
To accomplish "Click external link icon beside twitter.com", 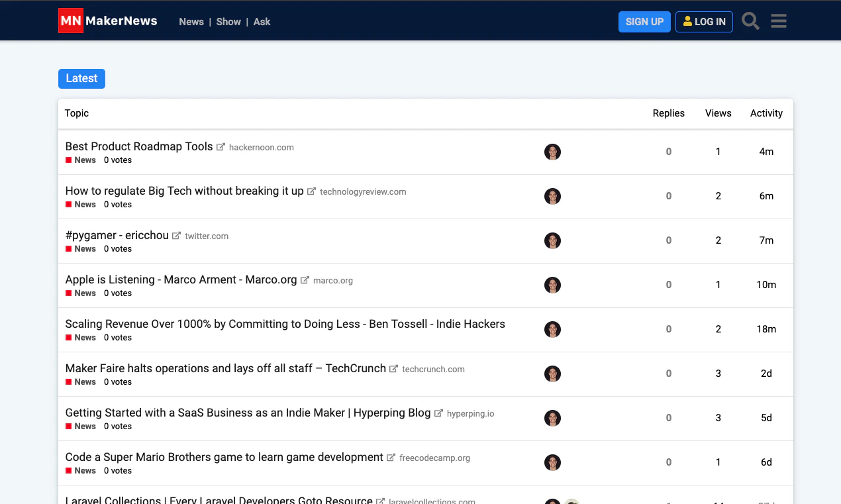I will click(x=177, y=236).
